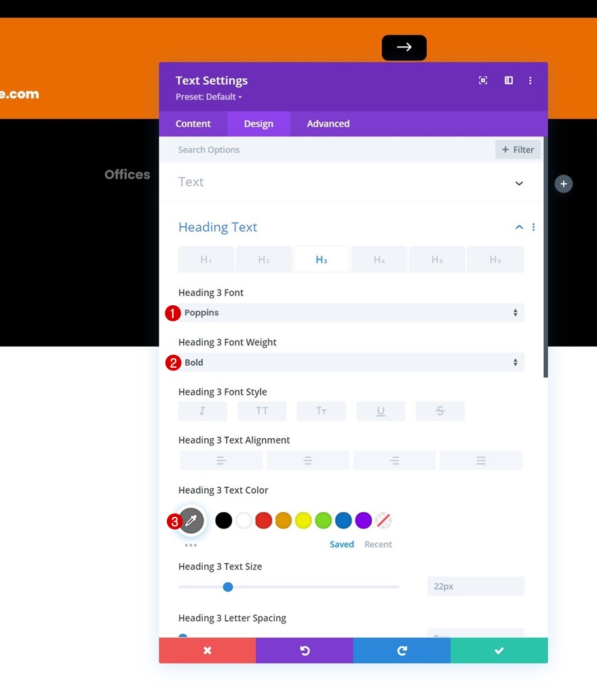597x700 pixels.
Task: Expand the Text section chevron
Action: click(x=519, y=184)
